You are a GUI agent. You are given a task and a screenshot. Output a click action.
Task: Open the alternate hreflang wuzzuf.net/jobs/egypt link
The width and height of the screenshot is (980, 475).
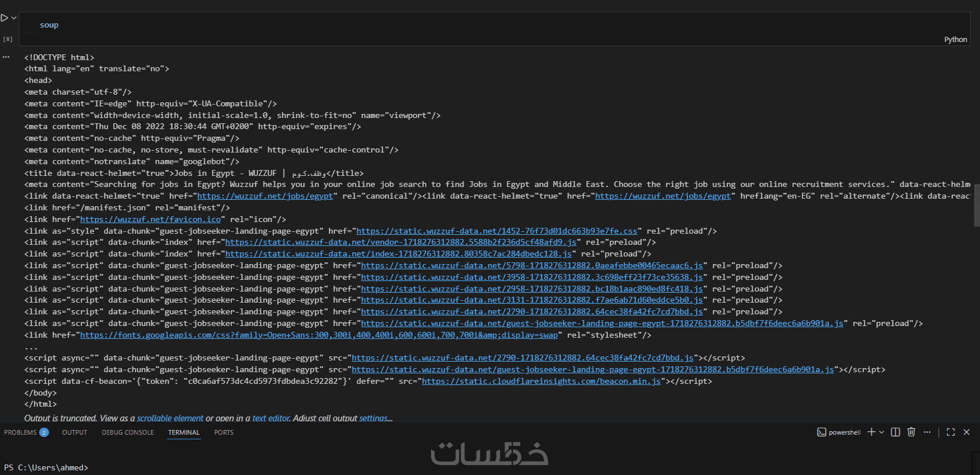click(663, 196)
